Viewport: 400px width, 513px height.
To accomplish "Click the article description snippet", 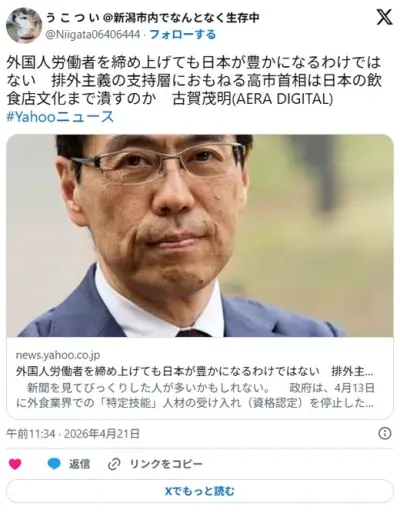I will 195,396.
